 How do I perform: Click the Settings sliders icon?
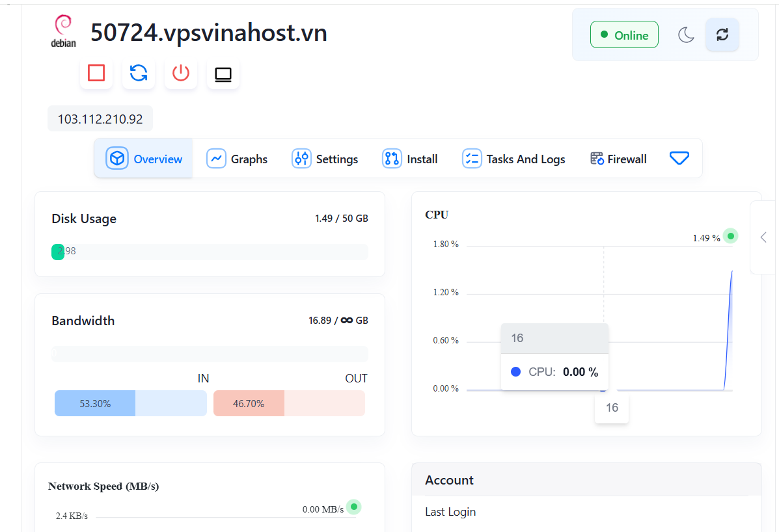click(301, 158)
